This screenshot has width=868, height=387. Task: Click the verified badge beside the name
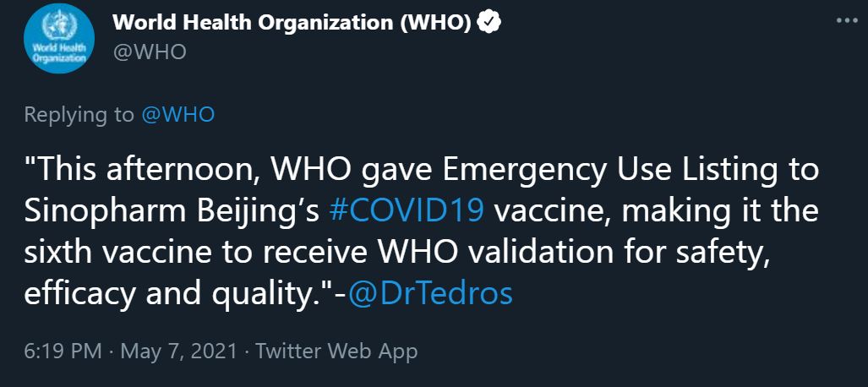(490, 23)
